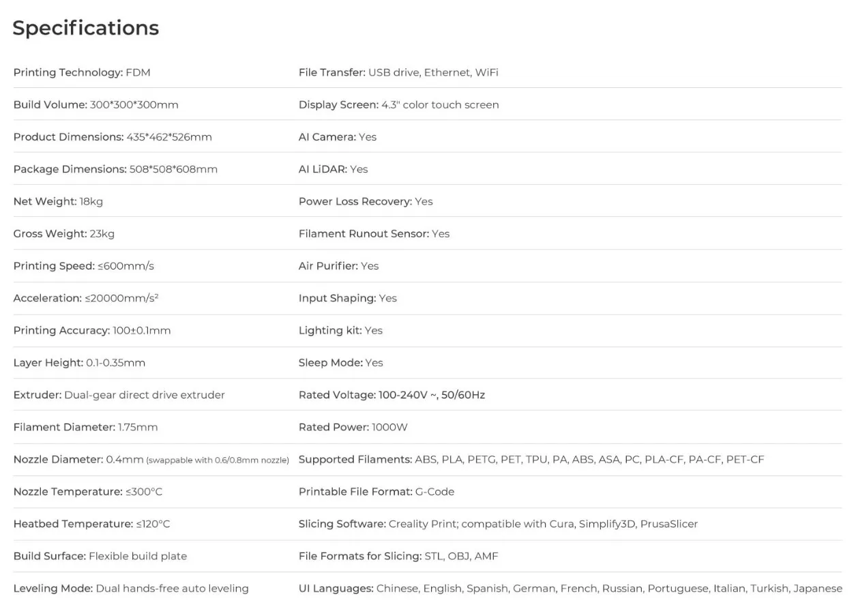Click the AI LiDAR: Yes entry

click(333, 169)
